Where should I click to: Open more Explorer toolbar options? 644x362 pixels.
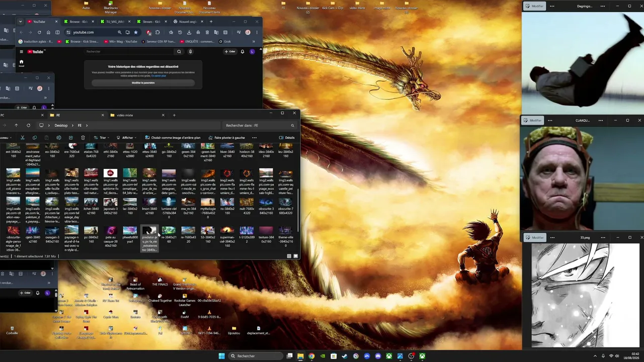pos(254,137)
